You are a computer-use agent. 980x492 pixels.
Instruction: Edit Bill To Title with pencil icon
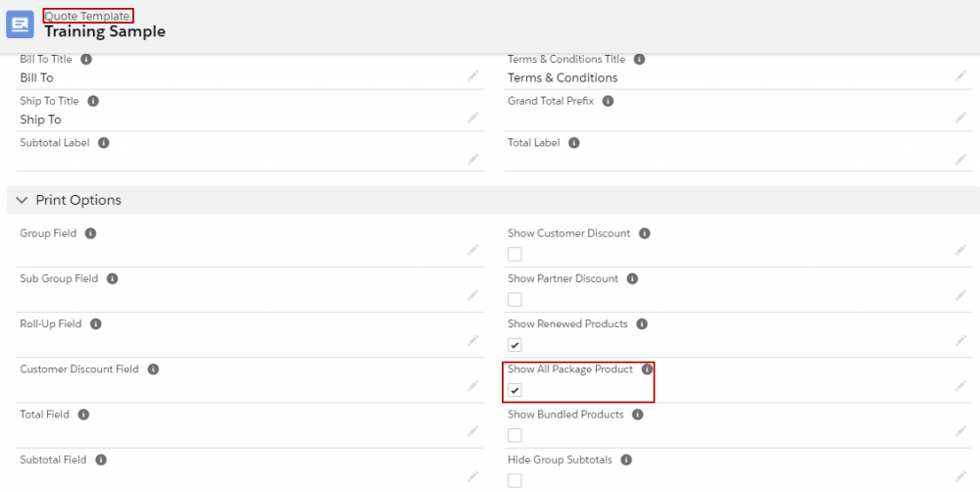click(473, 76)
